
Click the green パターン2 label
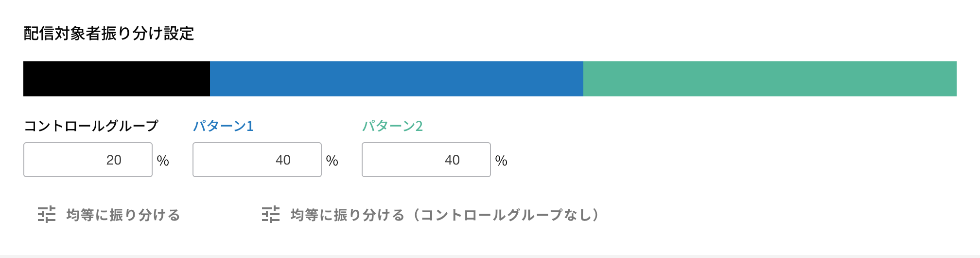coord(392,126)
